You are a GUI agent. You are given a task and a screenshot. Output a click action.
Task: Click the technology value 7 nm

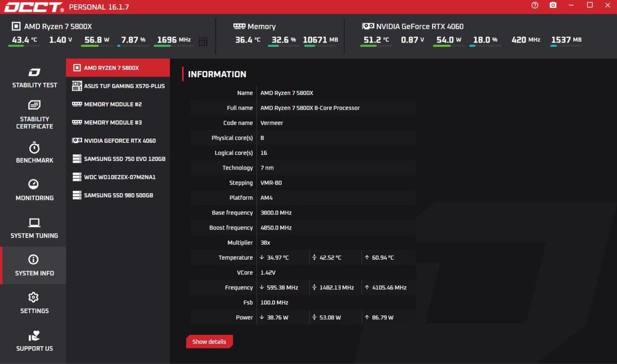click(267, 168)
